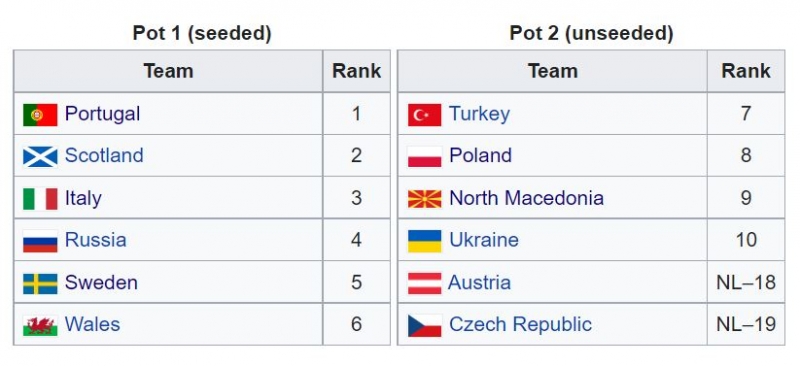The width and height of the screenshot is (800, 366).
Task: Click the Rank header in Pot 2 table
Action: coord(745,71)
